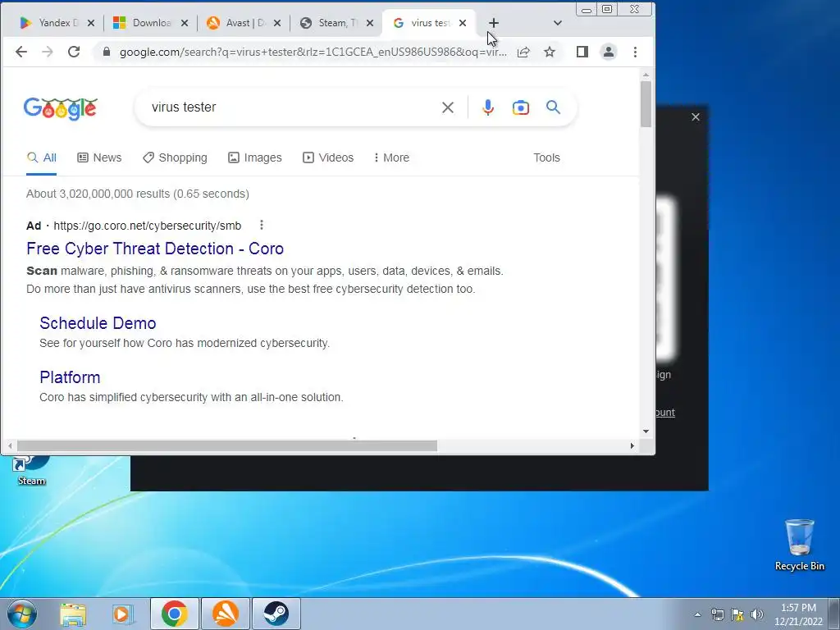
Task: Click the Google holiday logo
Action: 61,109
